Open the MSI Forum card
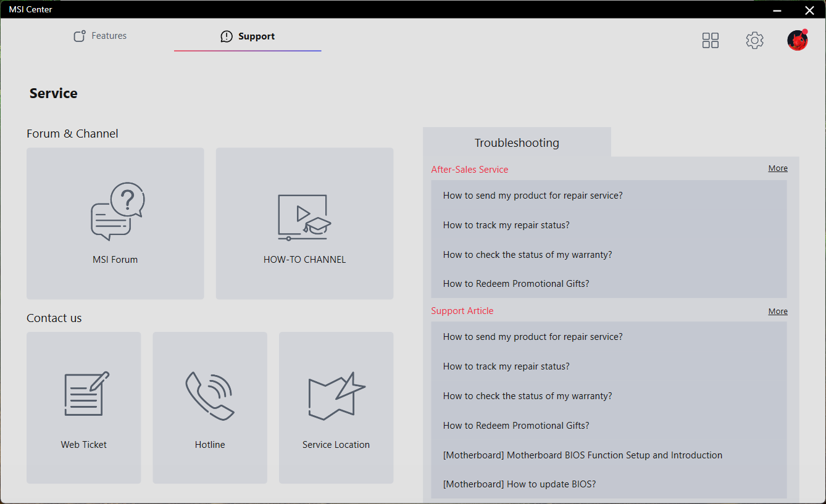 [x=115, y=223]
